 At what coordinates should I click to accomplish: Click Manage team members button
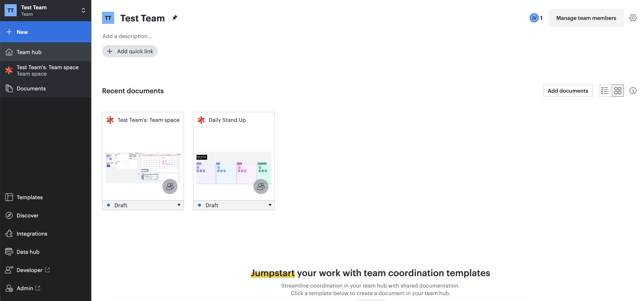pyautogui.click(x=586, y=18)
